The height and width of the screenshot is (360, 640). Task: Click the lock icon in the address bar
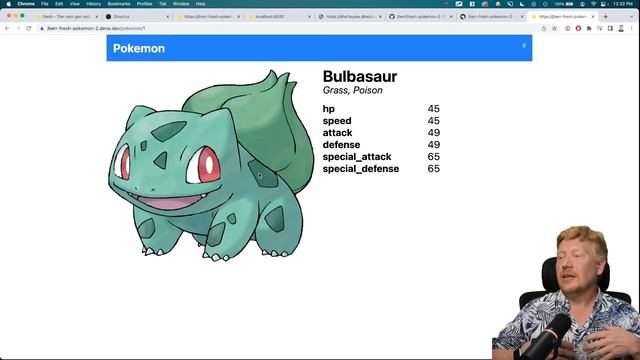42,29
